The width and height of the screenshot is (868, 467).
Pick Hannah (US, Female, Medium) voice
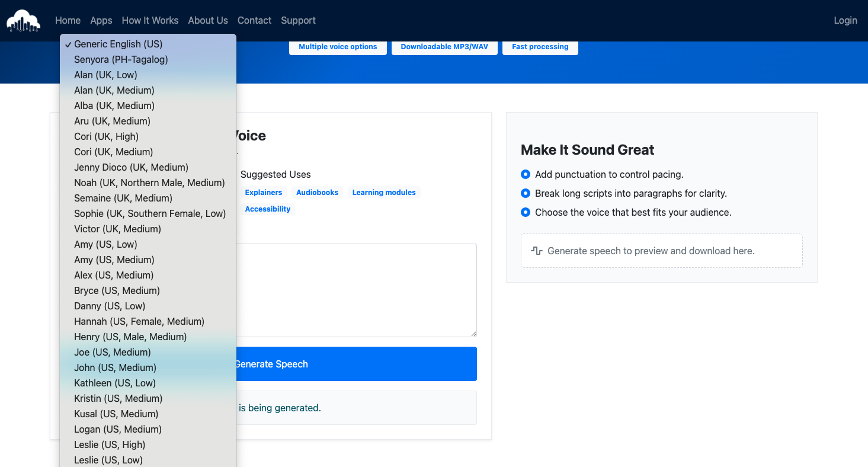(x=139, y=321)
